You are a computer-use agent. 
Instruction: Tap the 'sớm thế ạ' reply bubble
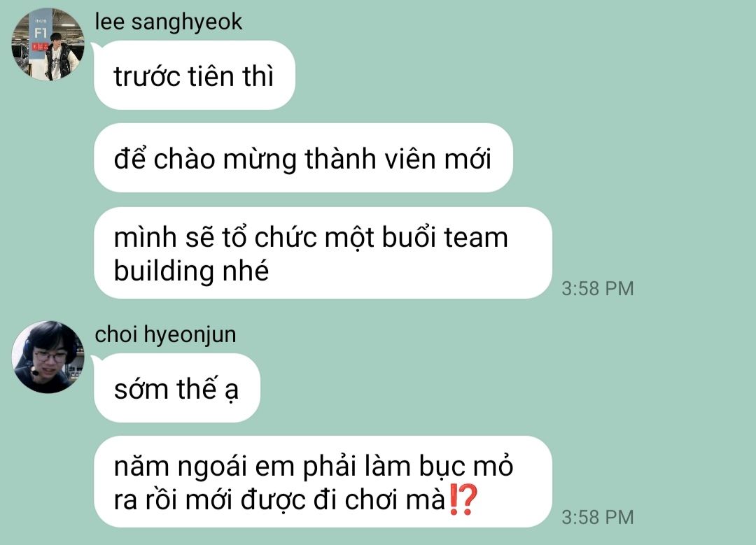tap(177, 388)
